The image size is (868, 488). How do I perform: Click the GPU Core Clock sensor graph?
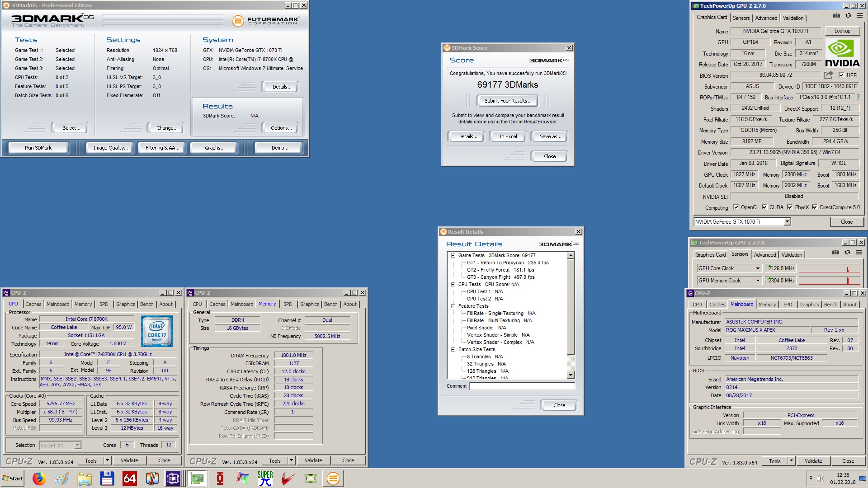pyautogui.click(x=828, y=268)
